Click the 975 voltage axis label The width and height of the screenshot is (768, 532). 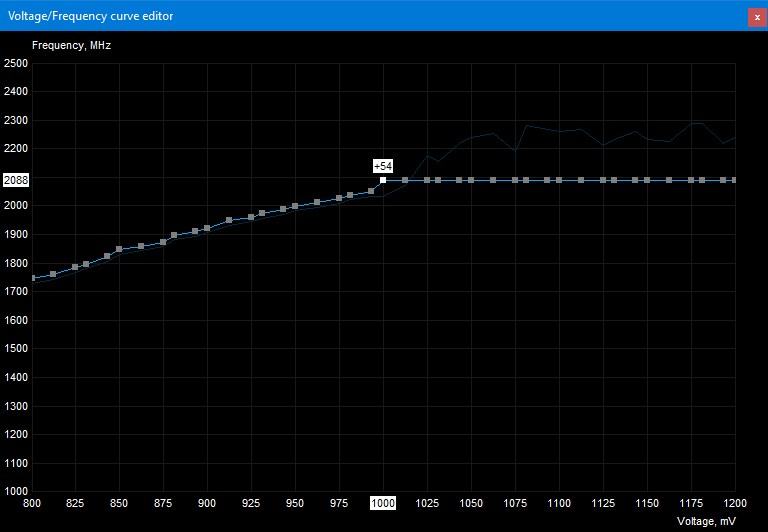(x=339, y=503)
